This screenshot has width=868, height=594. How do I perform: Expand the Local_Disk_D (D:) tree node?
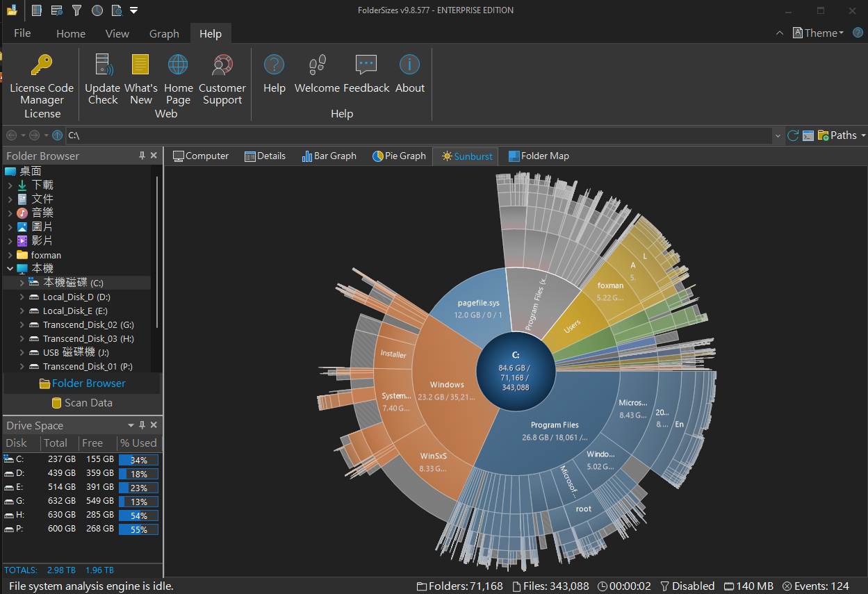pos(22,297)
